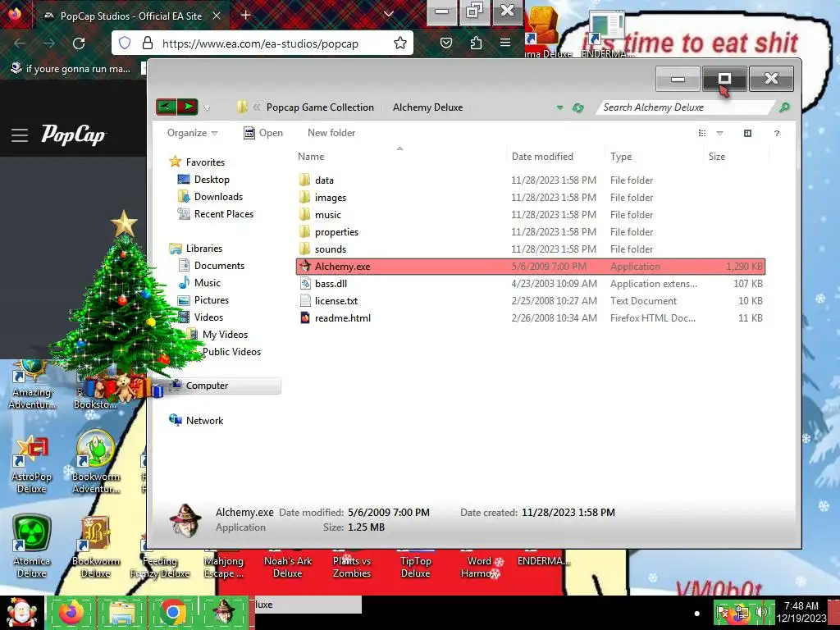Click the Explorer back arrow button
The image size is (840, 630).
coord(166,107)
